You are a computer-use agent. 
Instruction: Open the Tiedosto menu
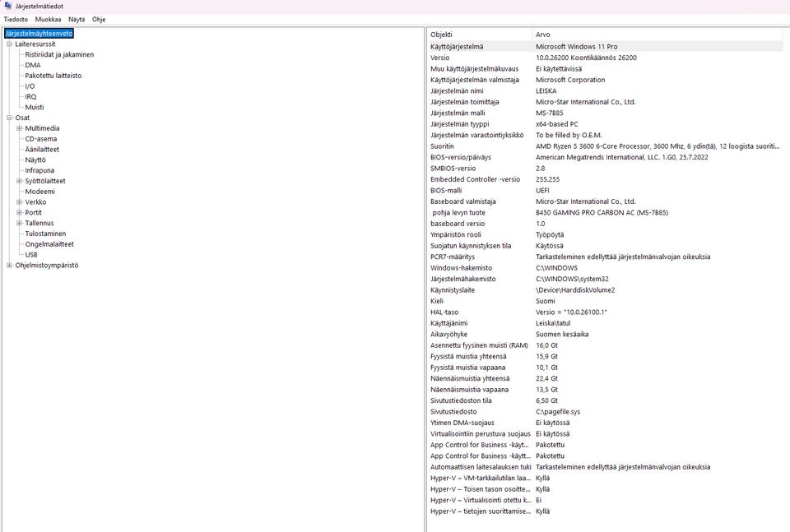pos(16,19)
